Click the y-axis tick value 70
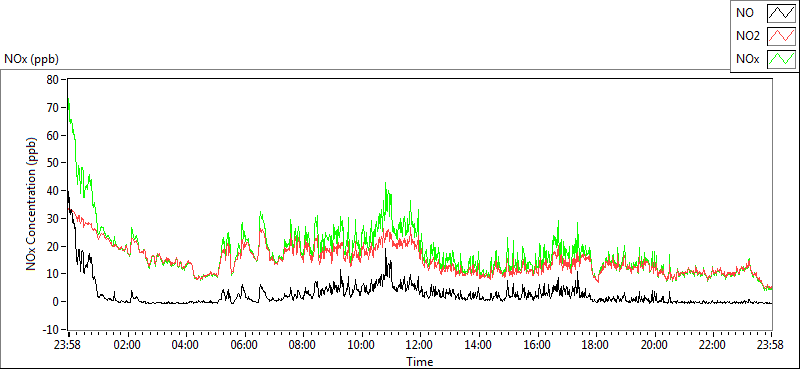Viewport: 800px width, 369px height. [x=53, y=108]
